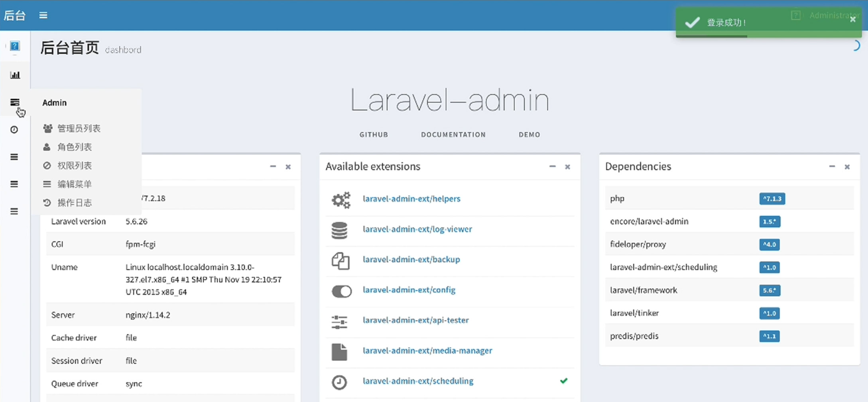Click the php ^7.1.3 version badge
The image size is (868, 402).
(772, 199)
